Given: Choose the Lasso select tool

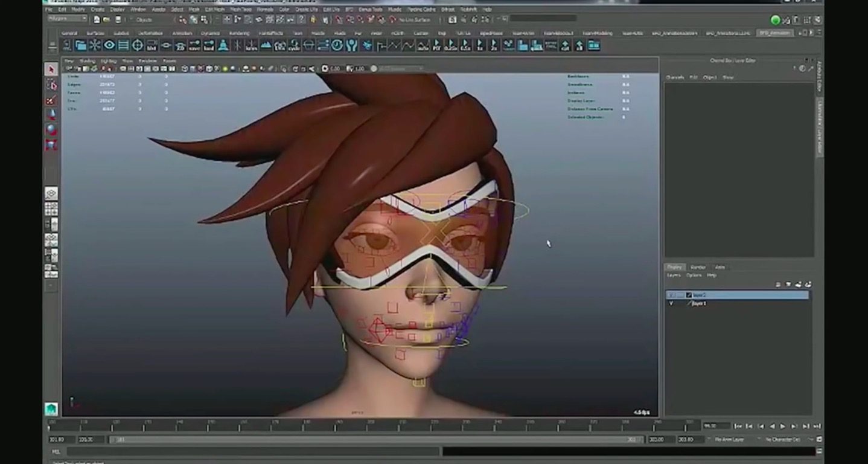Looking at the screenshot, I should [51, 85].
